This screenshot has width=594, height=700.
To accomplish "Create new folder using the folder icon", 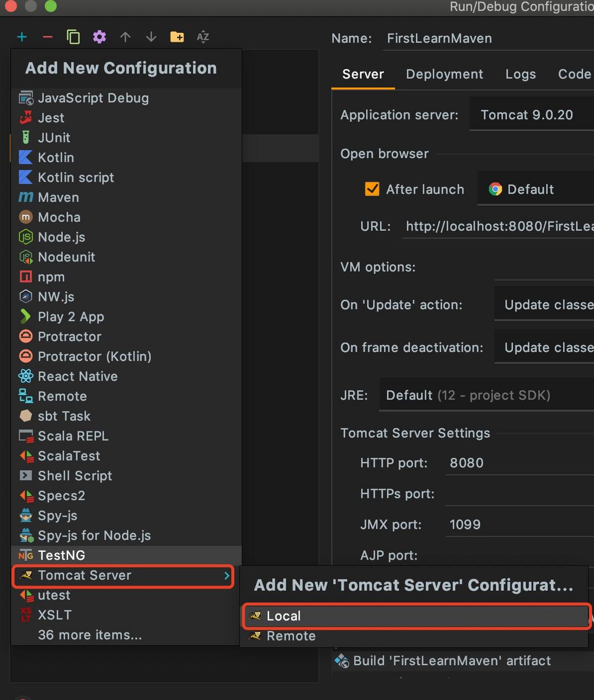I will 177,37.
